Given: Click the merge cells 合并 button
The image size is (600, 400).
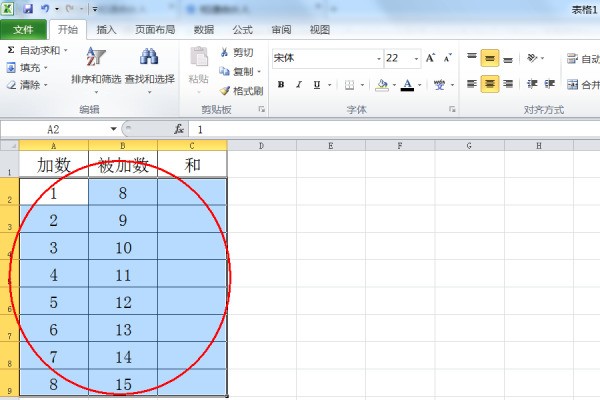Looking at the screenshot, I should click(583, 85).
